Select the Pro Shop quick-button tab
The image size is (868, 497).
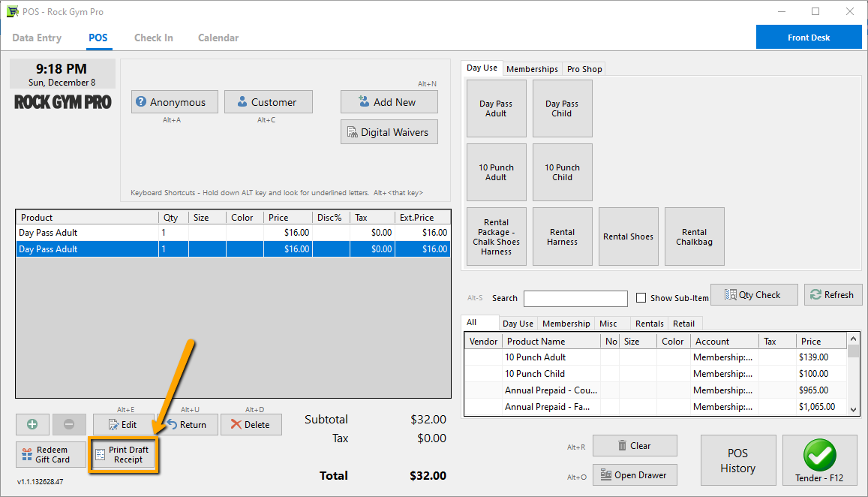click(x=584, y=69)
